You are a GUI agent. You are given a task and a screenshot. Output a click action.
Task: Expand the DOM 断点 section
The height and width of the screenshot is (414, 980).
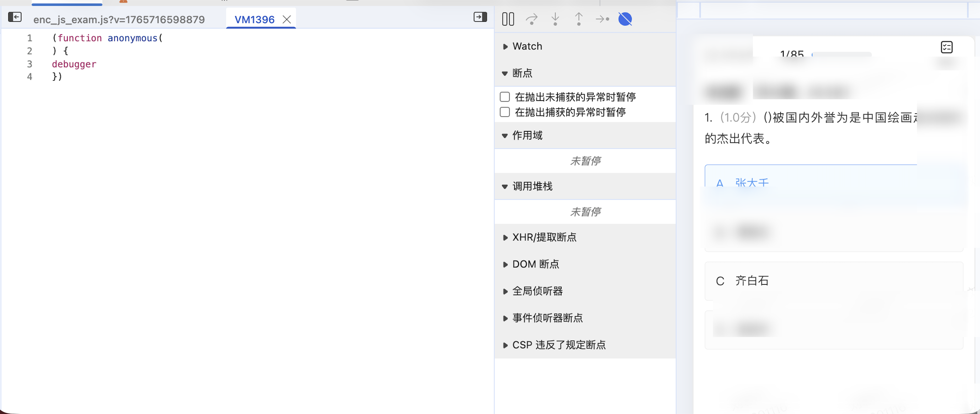click(585, 264)
